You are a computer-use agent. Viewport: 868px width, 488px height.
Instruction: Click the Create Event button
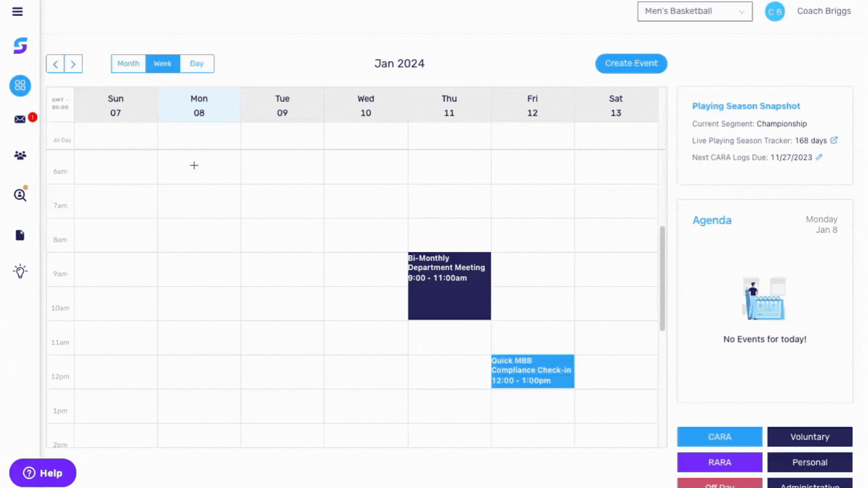point(631,63)
